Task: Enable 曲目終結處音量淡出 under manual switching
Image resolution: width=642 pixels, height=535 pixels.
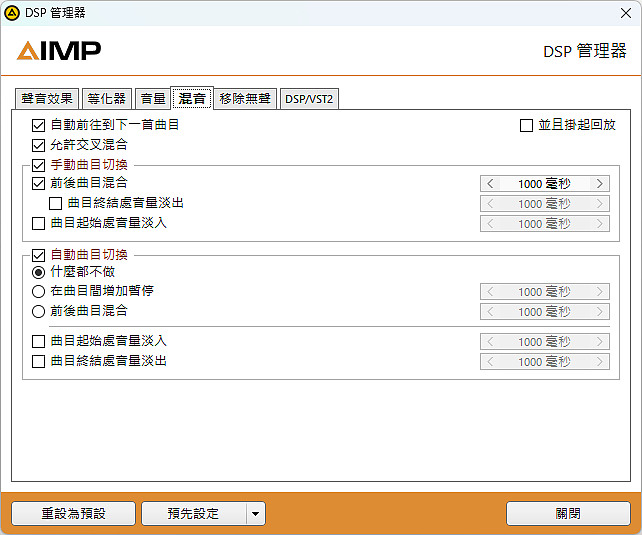Action: tap(55, 203)
